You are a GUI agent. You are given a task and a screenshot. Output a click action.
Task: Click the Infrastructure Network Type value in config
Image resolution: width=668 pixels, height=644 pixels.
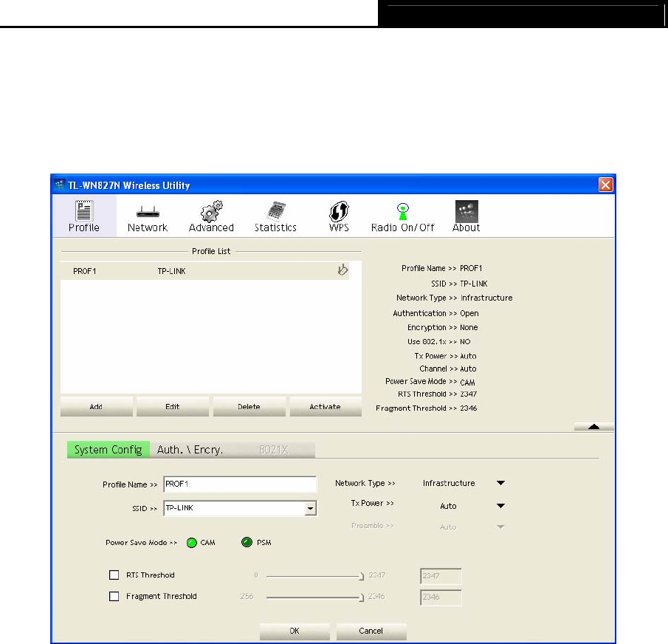point(449,483)
